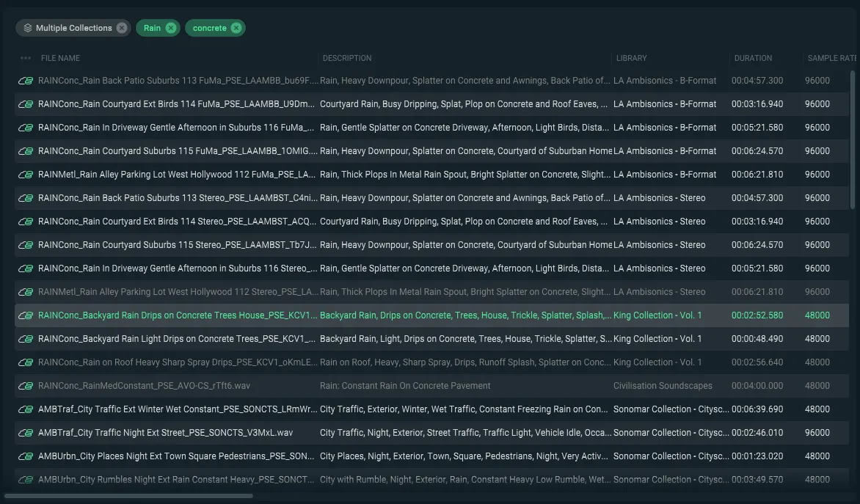The width and height of the screenshot is (860, 504).
Task: Sort by the FILE NAME column header
Action: point(60,58)
